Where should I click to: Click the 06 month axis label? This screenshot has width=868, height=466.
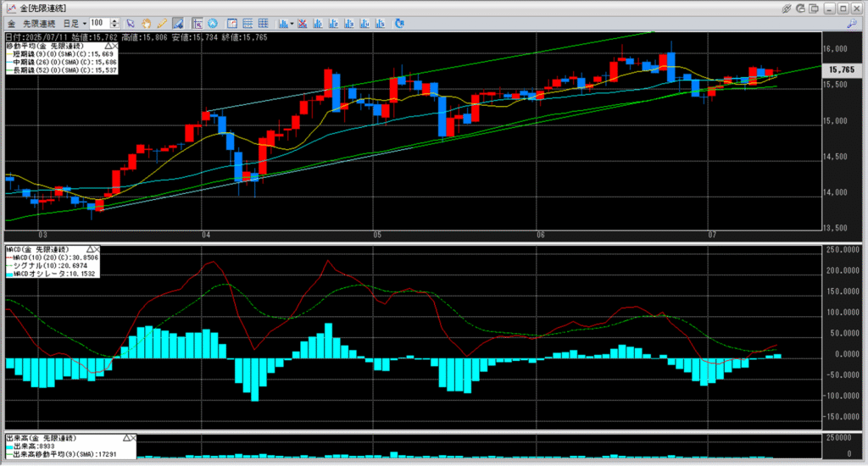541,236
